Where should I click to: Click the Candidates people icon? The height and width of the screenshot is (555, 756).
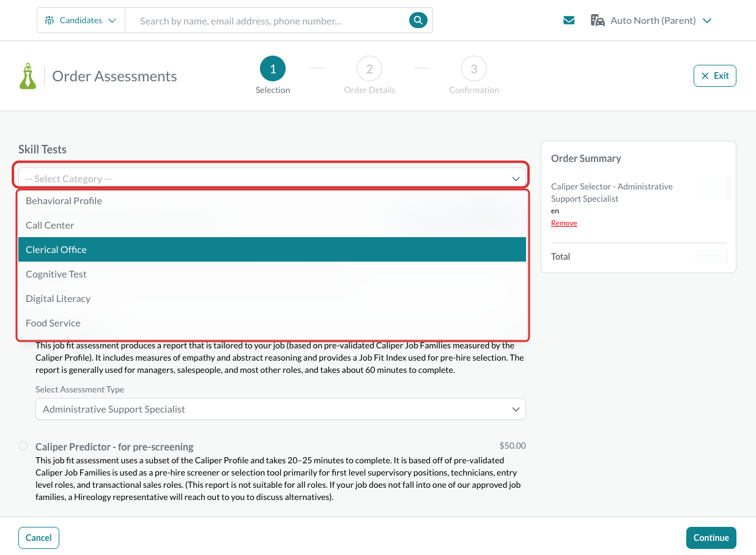point(50,20)
